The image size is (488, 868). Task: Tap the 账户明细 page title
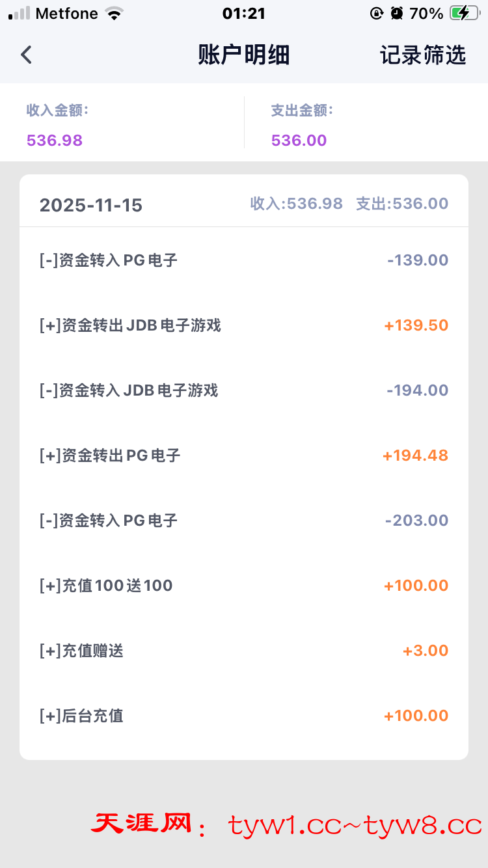coord(244,55)
